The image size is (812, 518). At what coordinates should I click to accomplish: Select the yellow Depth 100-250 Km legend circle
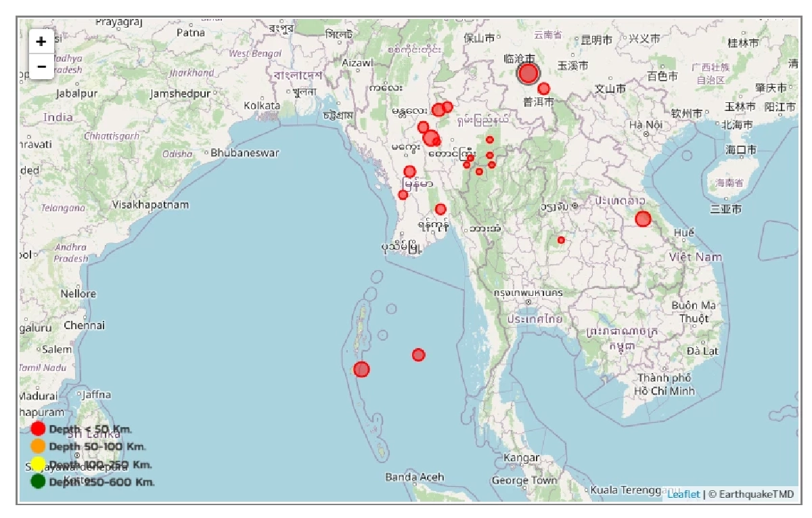click(38, 464)
